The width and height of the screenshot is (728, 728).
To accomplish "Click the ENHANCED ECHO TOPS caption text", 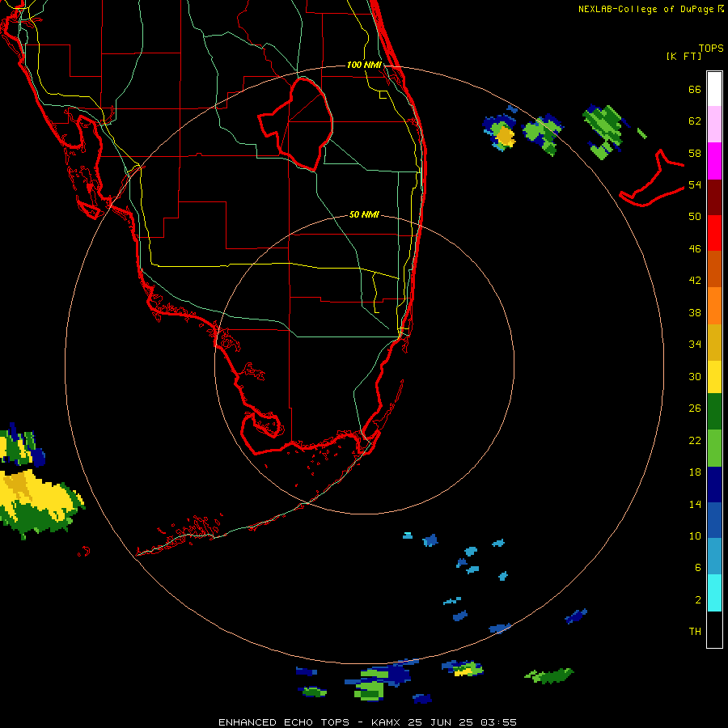I will [367, 722].
